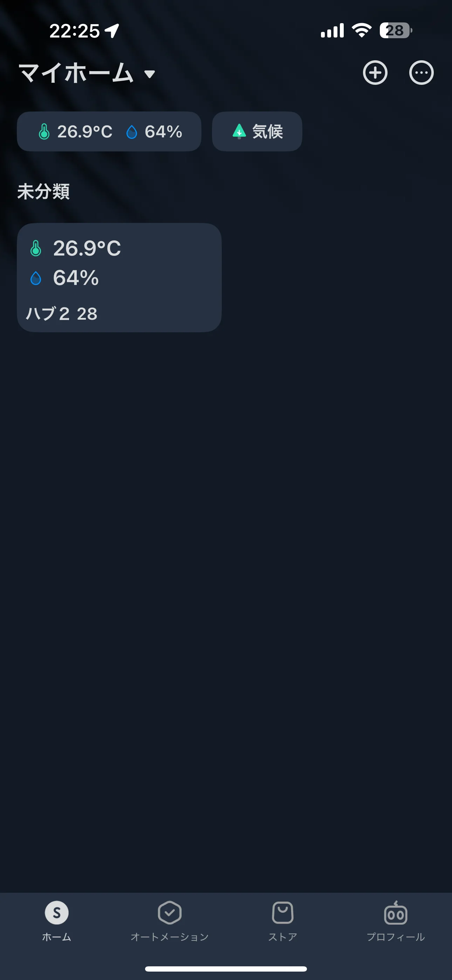Open the ハブ2 28 device card
Image resolution: width=452 pixels, height=980 pixels.
click(x=119, y=277)
